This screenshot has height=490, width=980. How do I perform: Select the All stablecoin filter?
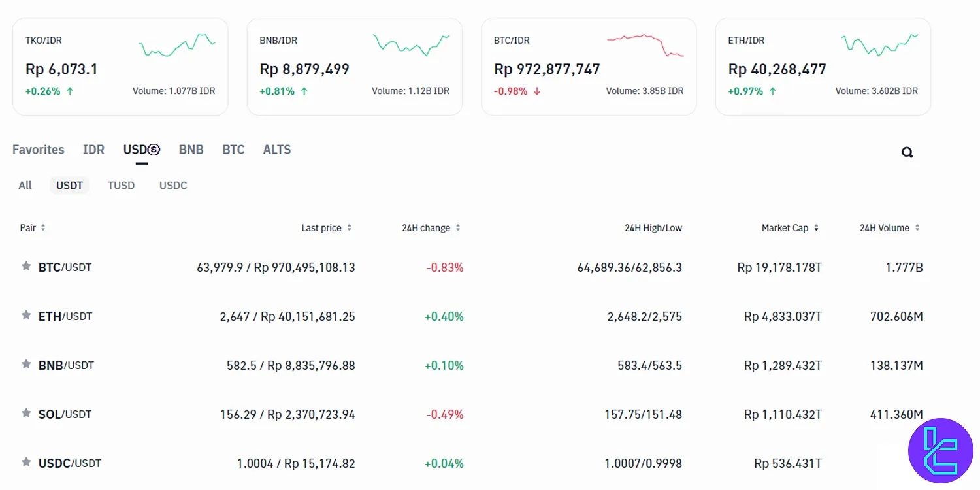25,186
